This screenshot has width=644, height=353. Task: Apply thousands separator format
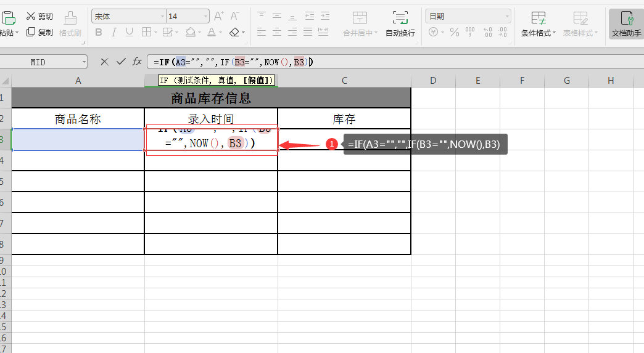pos(470,32)
